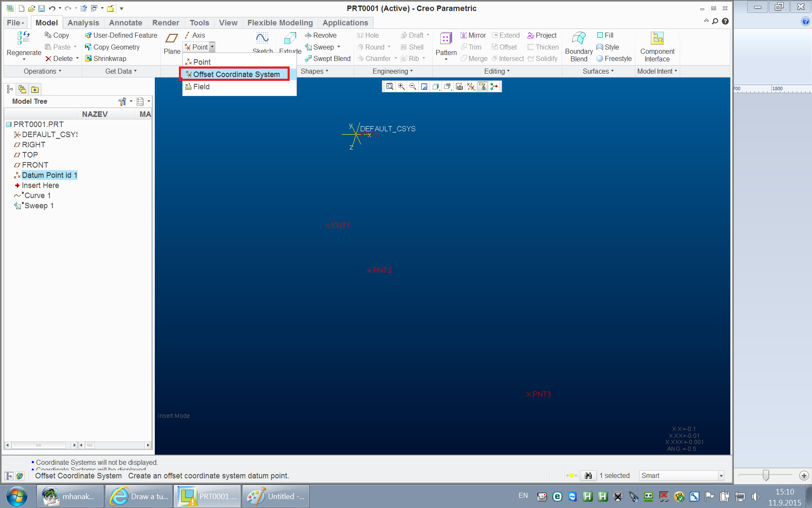
Task: Click the Freestyle surface tool
Action: 614,59
